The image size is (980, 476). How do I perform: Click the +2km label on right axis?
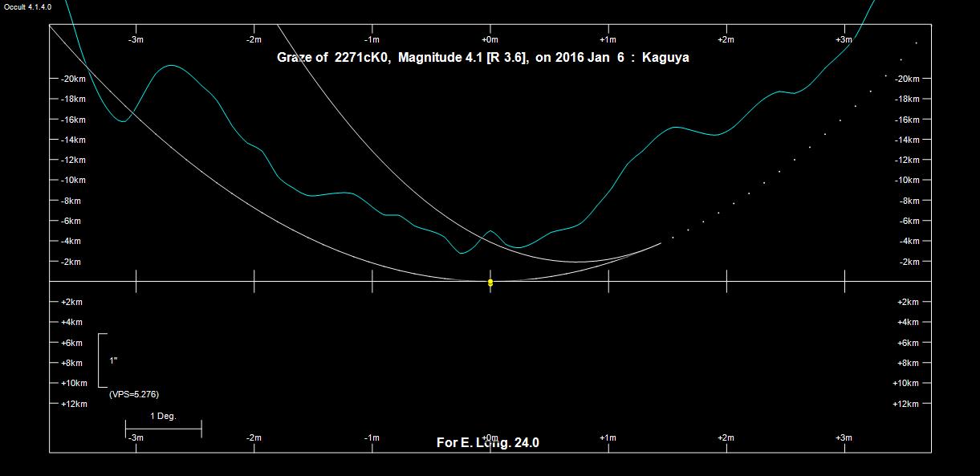908,302
